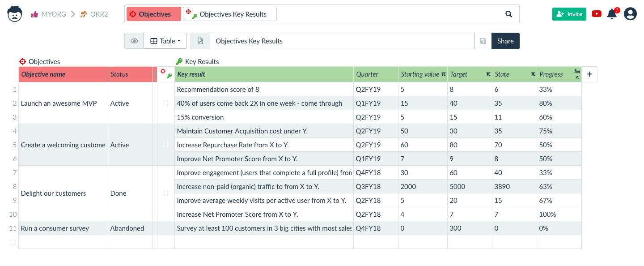Toggle the eye view visibility button
The height and width of the screenshot is (266, 644).
point(134,41)
